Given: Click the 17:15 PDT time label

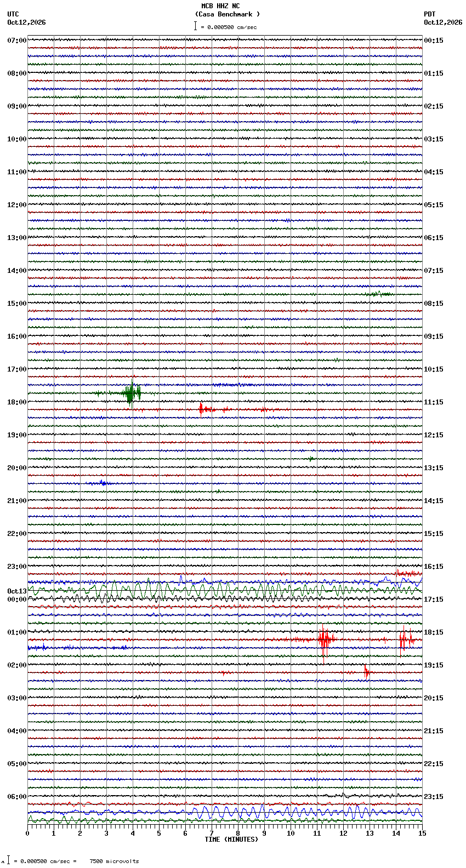Looking at the screenshot, I should click(x=434, y=599).
